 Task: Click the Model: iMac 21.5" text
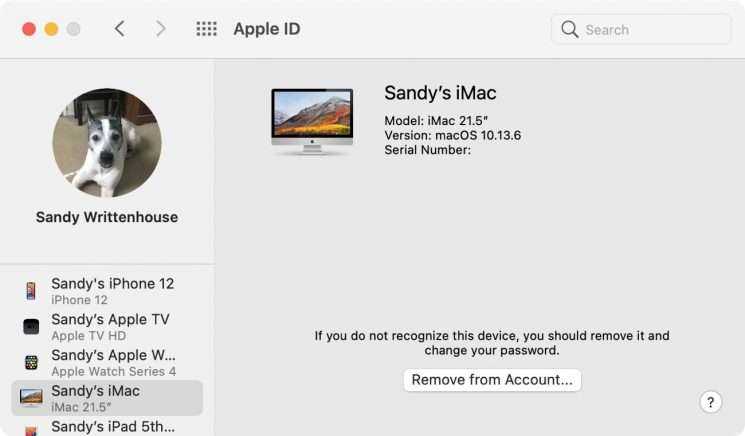coord(436,121)
